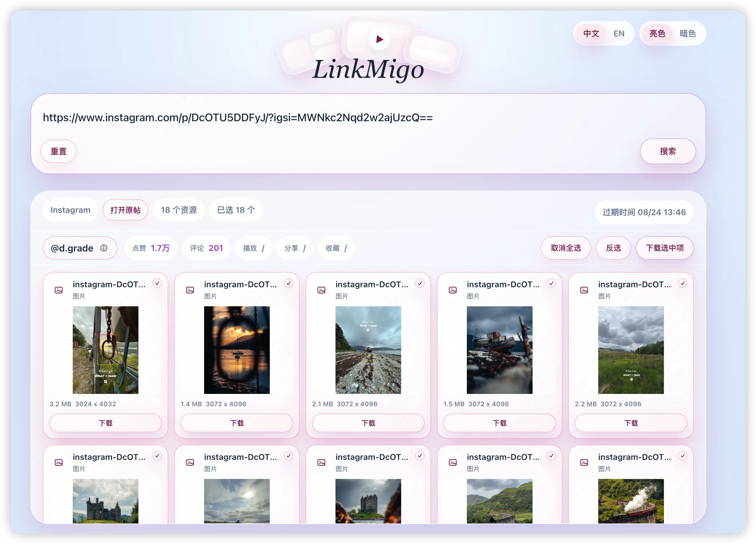The width and height of the screenshot is (756, 544).
Task: Uncheck the steam train image card
Action: (683, 456)
